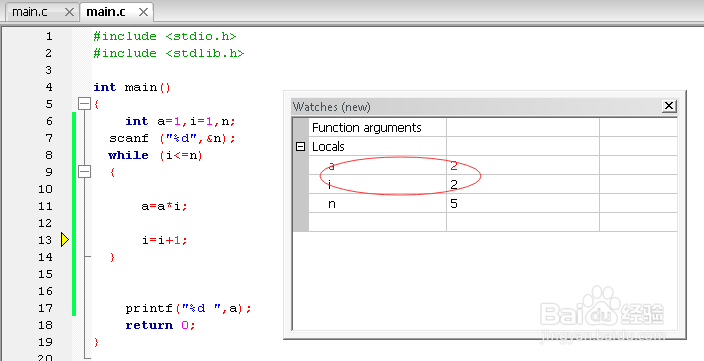This screenshot has width=704, height=361.
Task: Select variable i in the Watches list
Action: (x=330, y=184)
